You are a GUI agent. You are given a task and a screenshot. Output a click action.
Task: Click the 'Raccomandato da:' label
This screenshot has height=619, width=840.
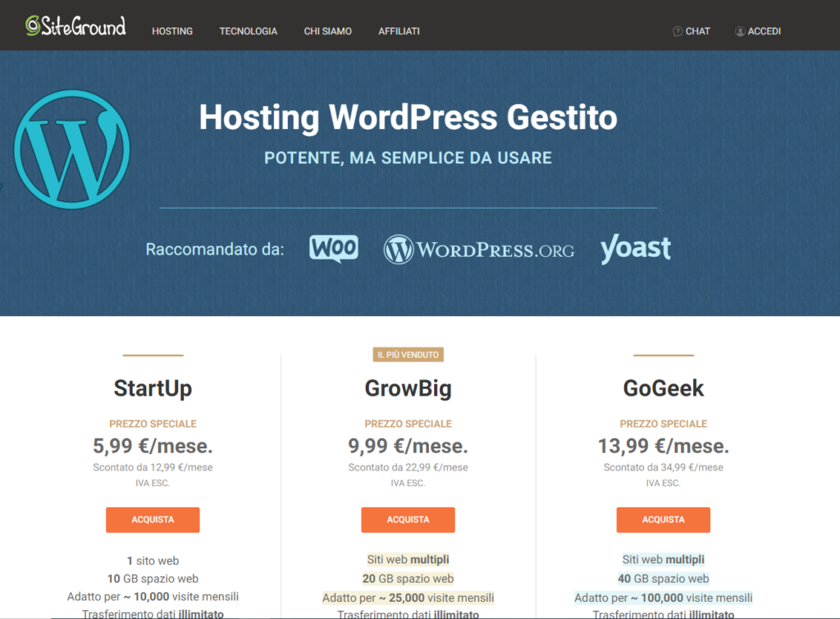point(215,250)
